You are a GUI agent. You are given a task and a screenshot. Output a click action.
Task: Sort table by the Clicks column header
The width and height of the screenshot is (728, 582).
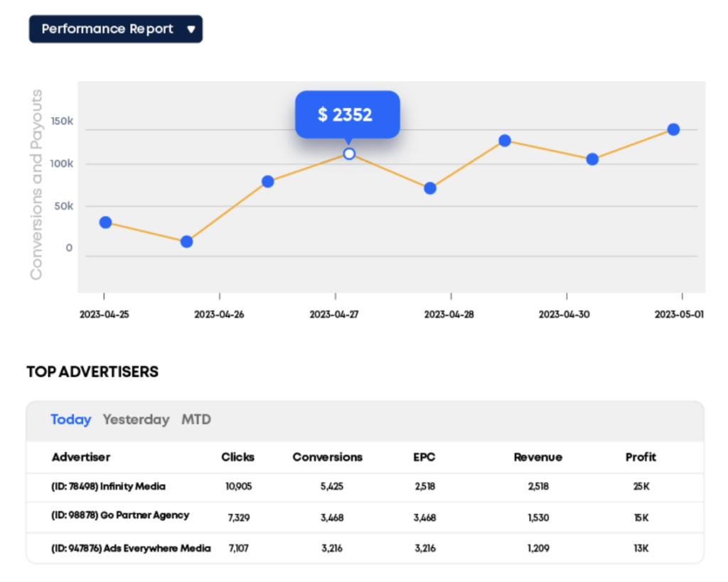[x=237, y=457]
